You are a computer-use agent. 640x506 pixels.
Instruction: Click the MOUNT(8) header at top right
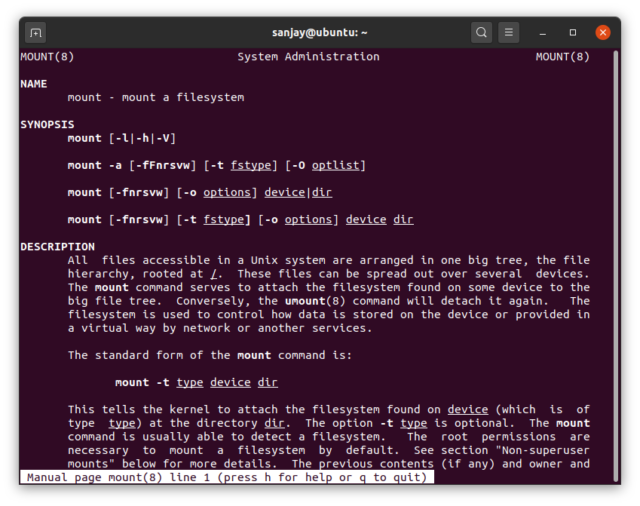(562, 57)
